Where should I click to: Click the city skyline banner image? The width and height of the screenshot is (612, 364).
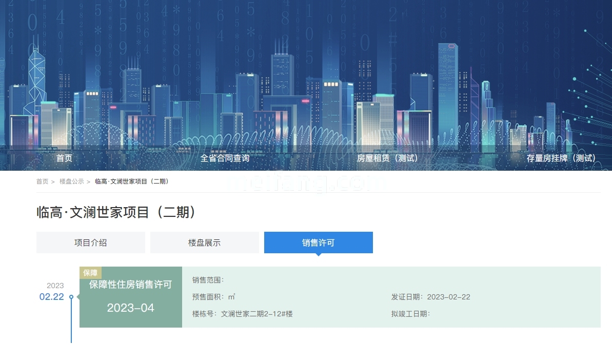pyautogui.click(x=306, y=72)
